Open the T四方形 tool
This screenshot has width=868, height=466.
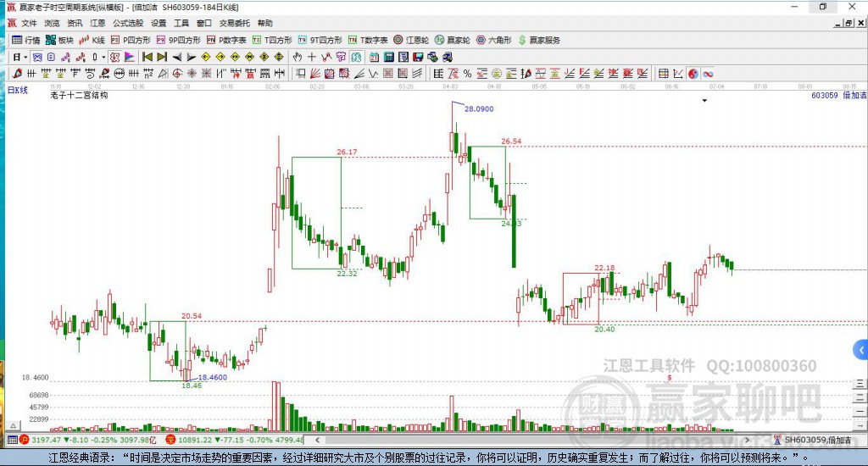click(272, 40)
